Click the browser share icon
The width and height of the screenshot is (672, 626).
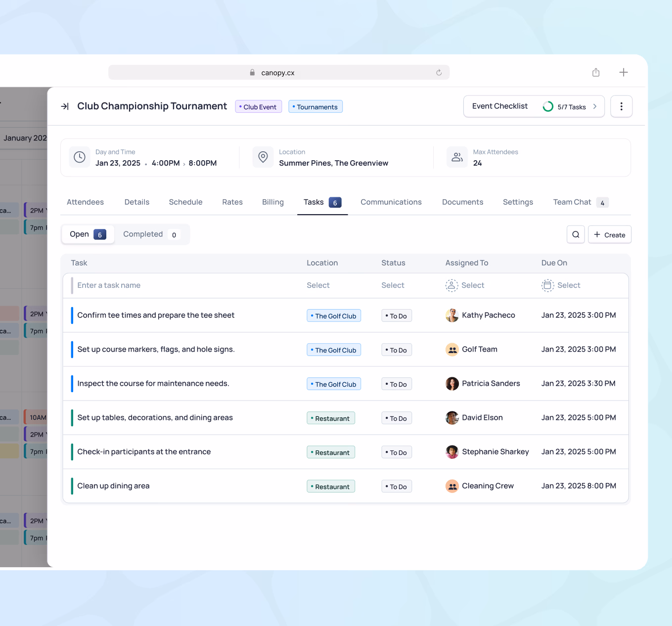click(596, 72)
